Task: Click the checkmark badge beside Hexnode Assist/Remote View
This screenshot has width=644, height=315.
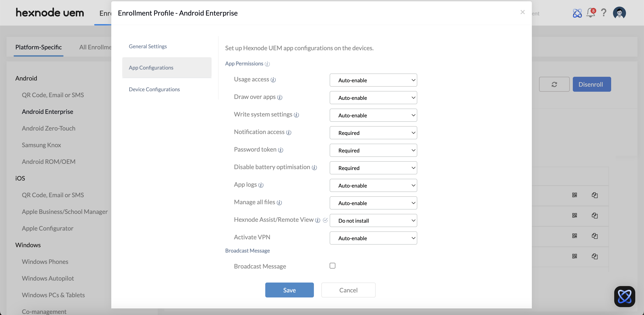Action: pyautogui.click(x=325, y=220)
